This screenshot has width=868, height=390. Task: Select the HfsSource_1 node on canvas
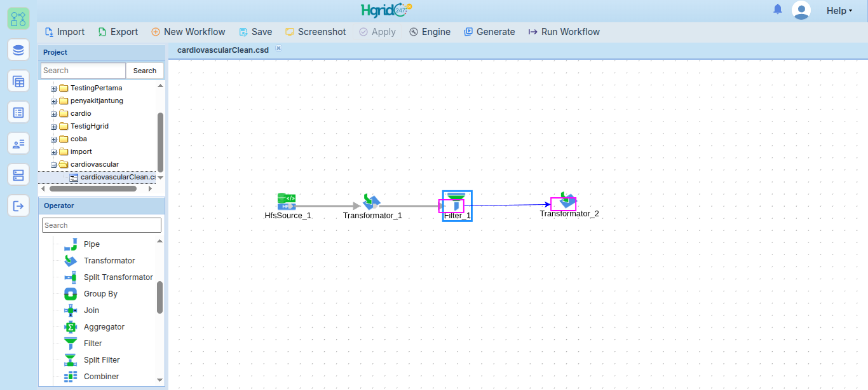pos(287,202)
